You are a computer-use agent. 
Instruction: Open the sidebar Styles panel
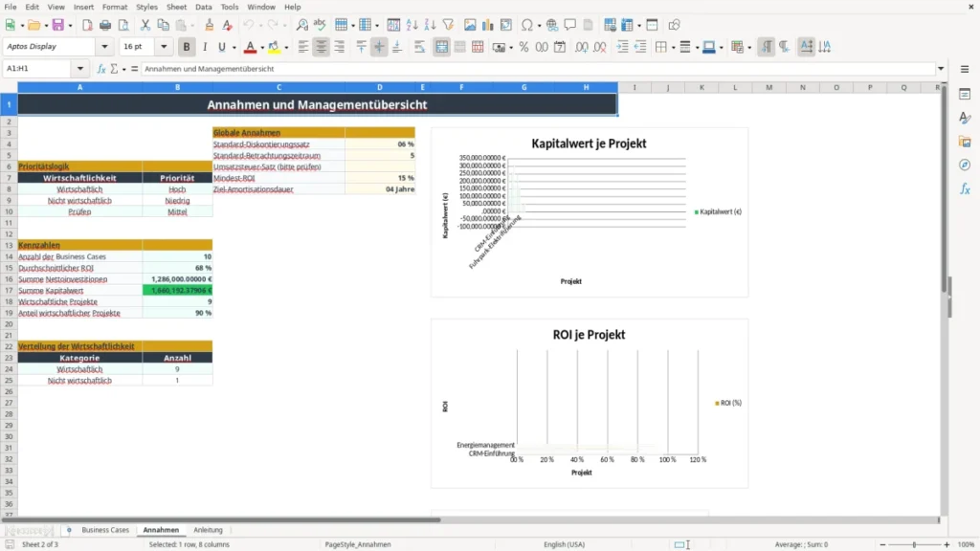point(965,118)
